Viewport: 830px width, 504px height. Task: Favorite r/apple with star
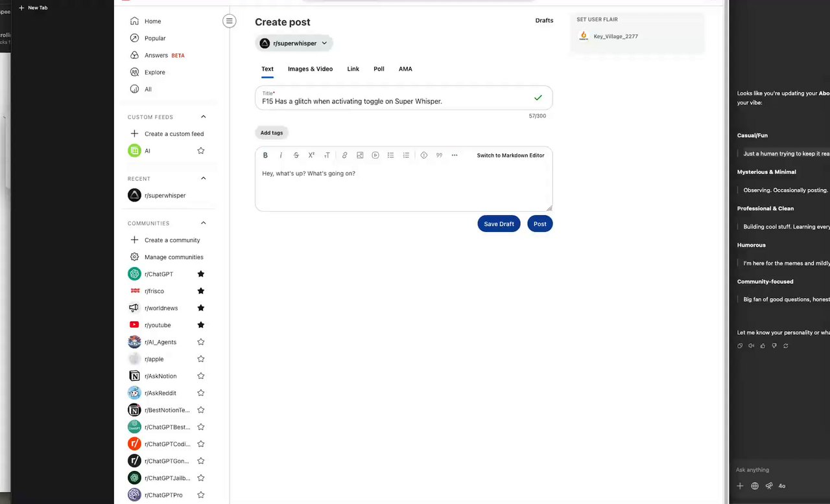pyautogui.click(x=201, y=359)
